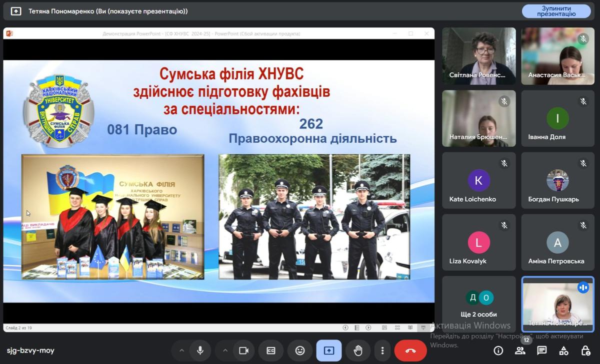This screenshot has width=600, height=364.
Task: Open the emoji reactions picker
Action: pos(300,351)
